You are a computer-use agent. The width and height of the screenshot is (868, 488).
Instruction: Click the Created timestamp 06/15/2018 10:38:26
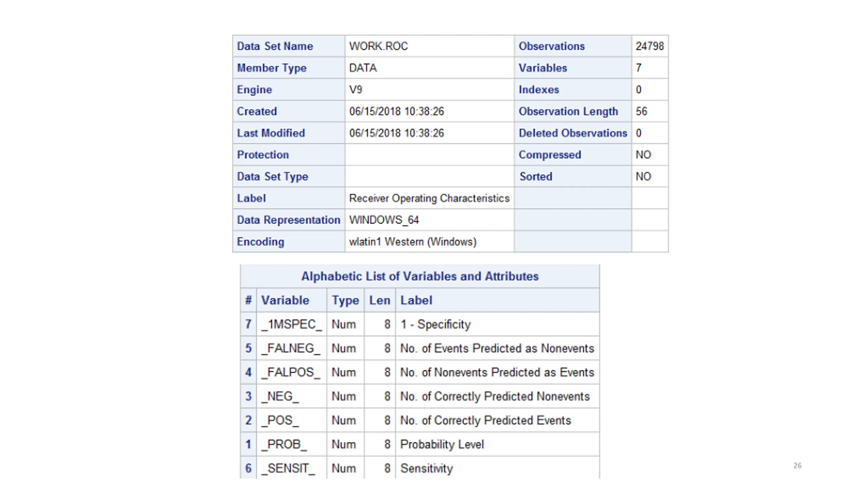click(x=397, y=111)
